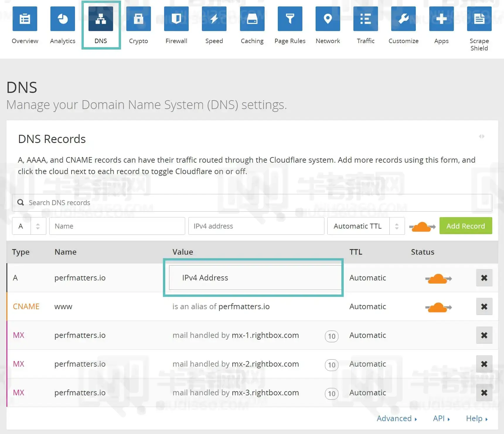Switch to the Firewall tab label

tap(176, 41)
